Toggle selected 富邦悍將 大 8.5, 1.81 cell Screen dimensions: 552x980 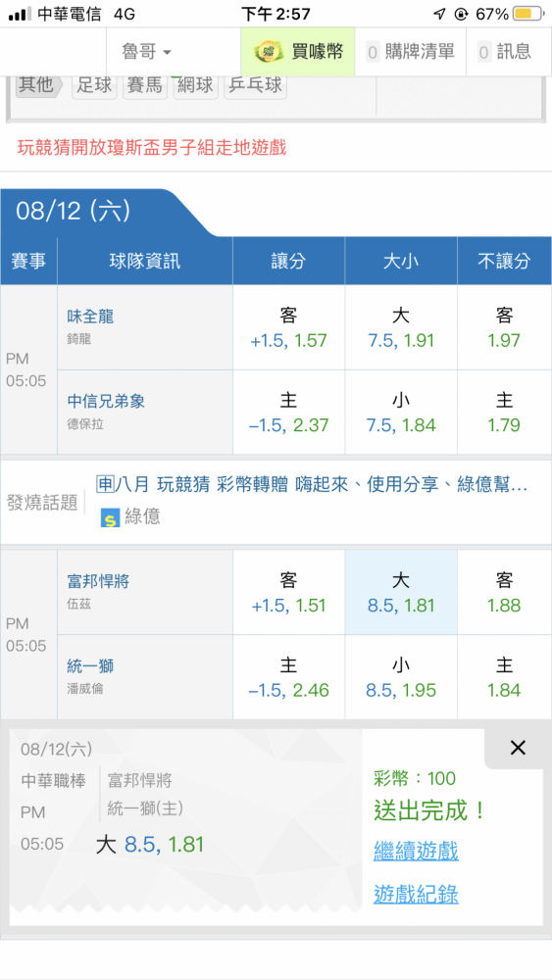[401, 593]
